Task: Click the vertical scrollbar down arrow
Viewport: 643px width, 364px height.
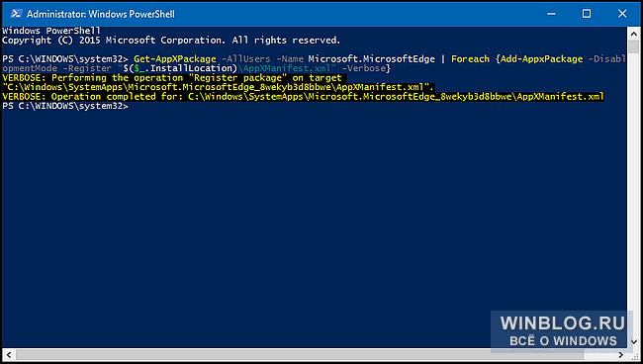Action: [x=633, y=341]
